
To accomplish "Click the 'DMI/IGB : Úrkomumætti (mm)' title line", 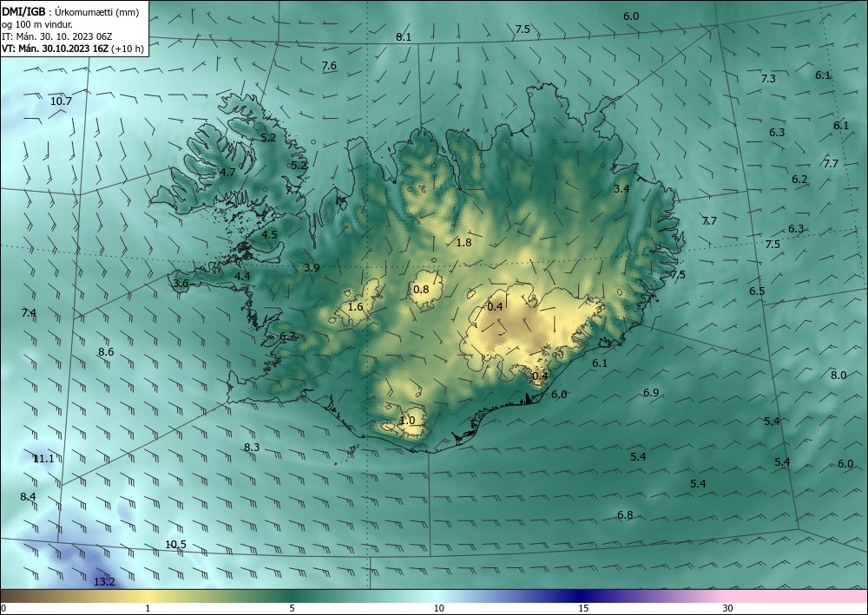I will (x=69, y=11).
